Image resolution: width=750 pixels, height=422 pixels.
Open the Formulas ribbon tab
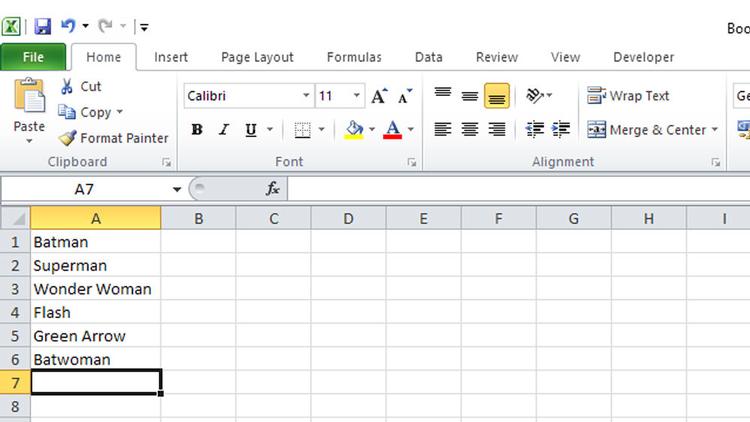pyautogui.click(x=354, y=57)
